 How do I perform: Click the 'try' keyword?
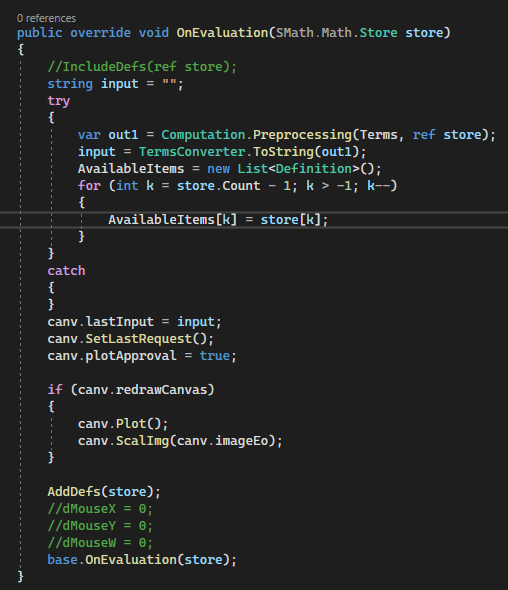[x=59, y=101]
